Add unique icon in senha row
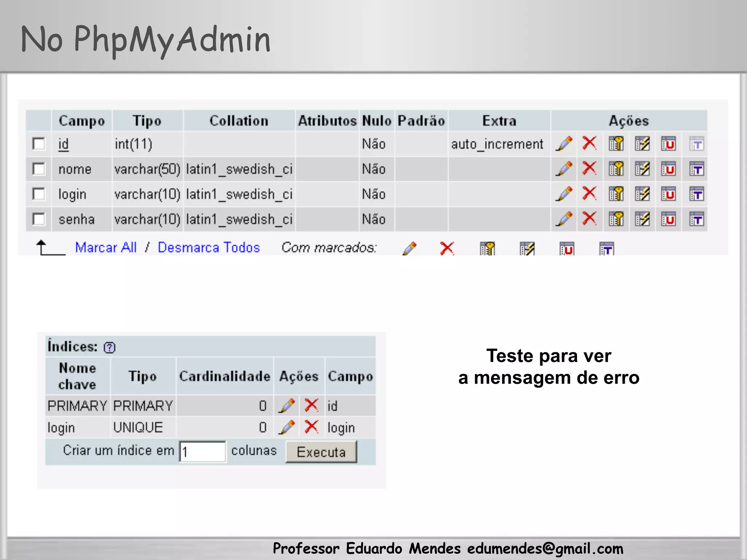The width and height of the screenshot is (747, 560). click(669, 219)
